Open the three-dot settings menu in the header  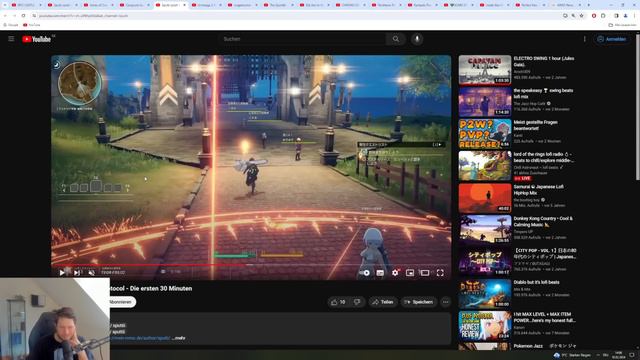[584, 39]
